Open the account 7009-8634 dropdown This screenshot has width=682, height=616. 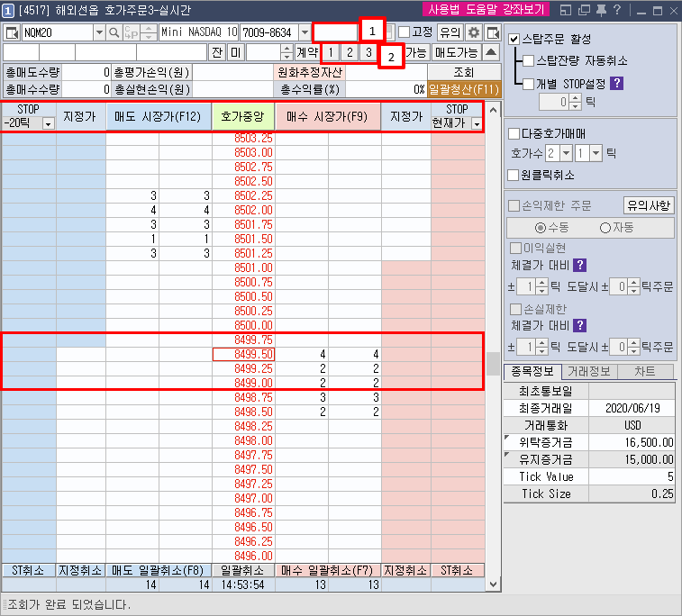pyautogui.click(x=305, y=32)
